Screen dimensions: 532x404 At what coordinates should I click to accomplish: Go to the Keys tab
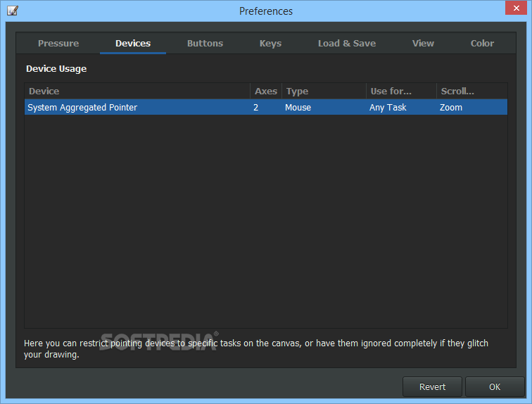coord(270,44)
